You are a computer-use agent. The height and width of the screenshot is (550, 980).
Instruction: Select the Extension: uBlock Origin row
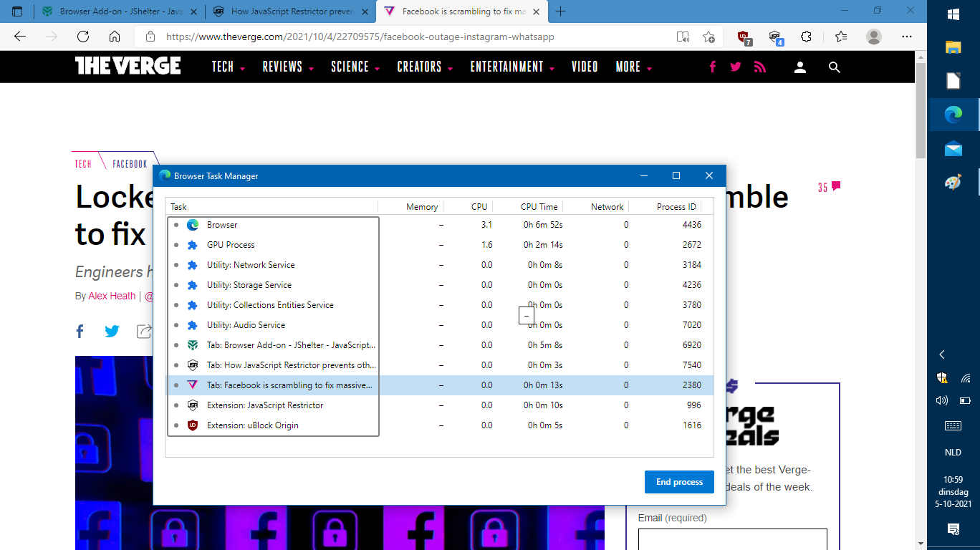[x=439, y=425]
